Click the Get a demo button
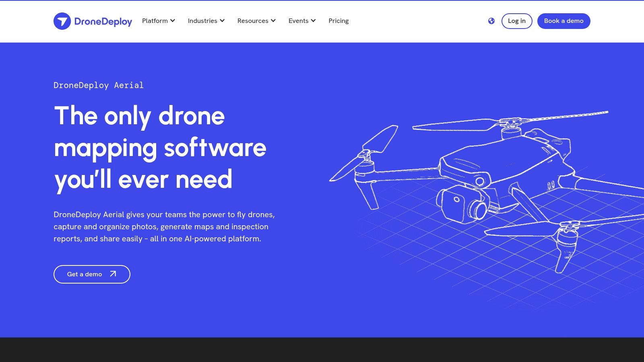 (92, 274)
